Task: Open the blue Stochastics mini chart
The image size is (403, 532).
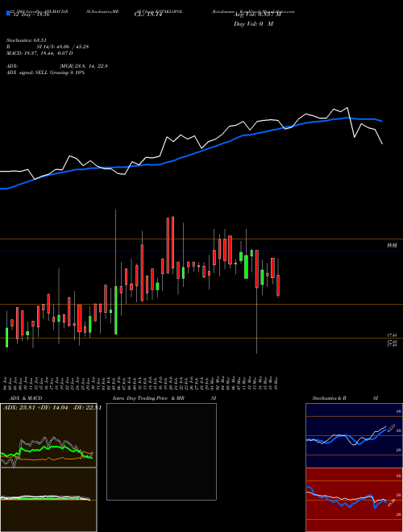Action: 354,435
